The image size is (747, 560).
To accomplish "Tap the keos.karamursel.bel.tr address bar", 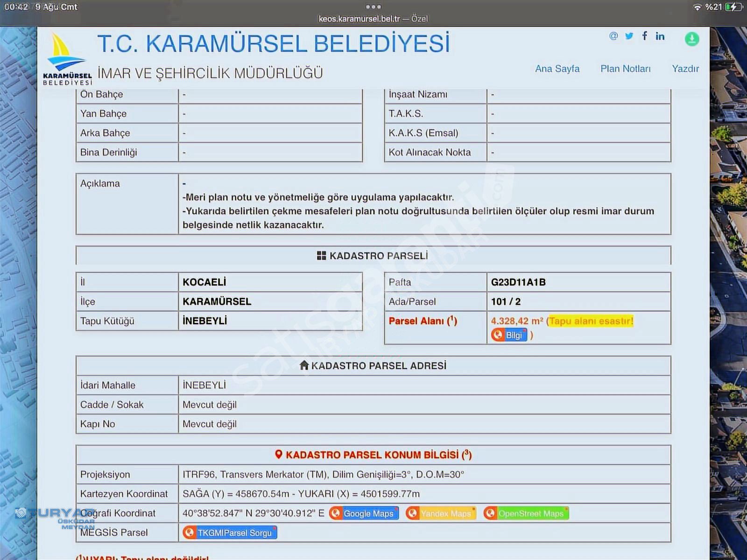I will (x=373, y=19).
